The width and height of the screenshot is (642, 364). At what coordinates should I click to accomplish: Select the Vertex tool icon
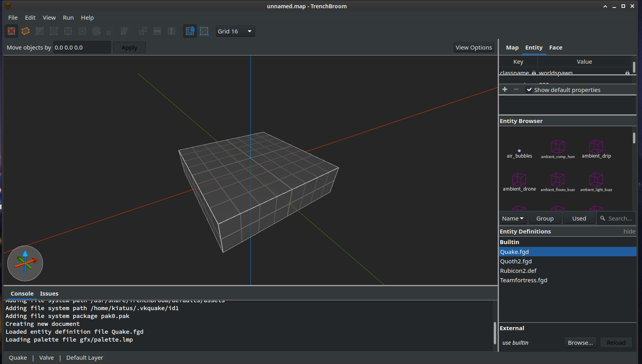pos(54,31)
